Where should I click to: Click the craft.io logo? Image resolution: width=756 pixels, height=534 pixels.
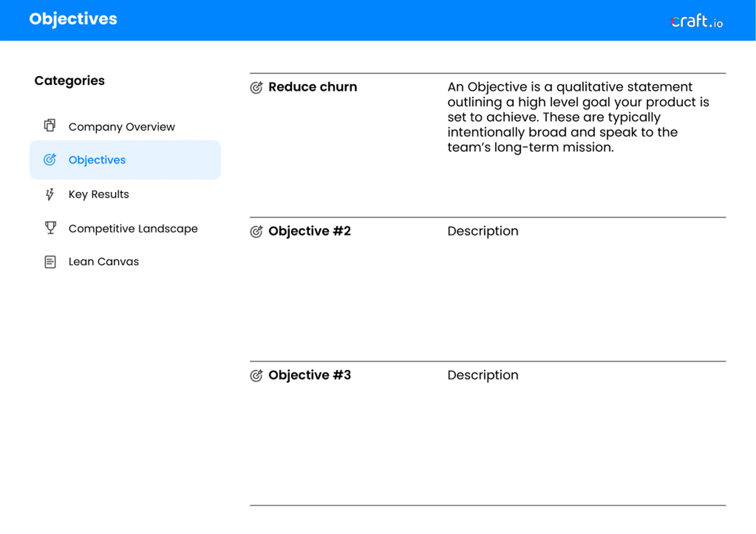(697, 21)
